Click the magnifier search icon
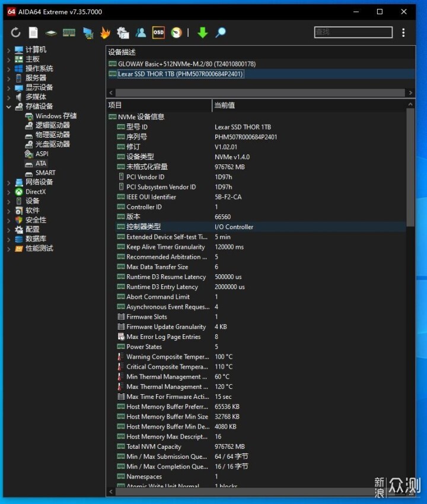 pos(221,33)
